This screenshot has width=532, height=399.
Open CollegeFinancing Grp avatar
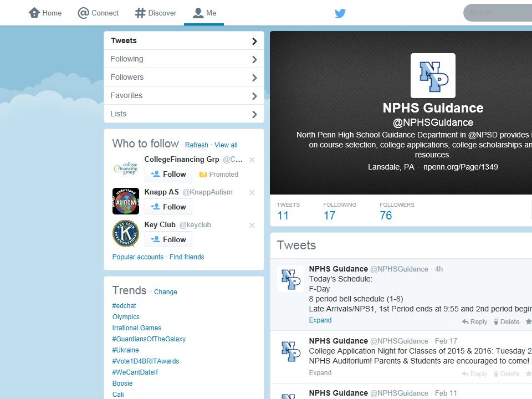(126, 168)
